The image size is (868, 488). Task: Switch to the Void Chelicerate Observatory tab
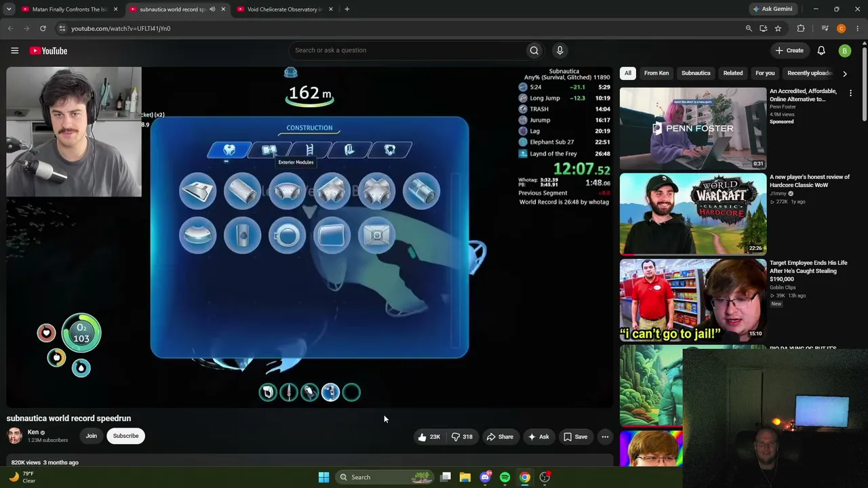(x=284, y=9)
